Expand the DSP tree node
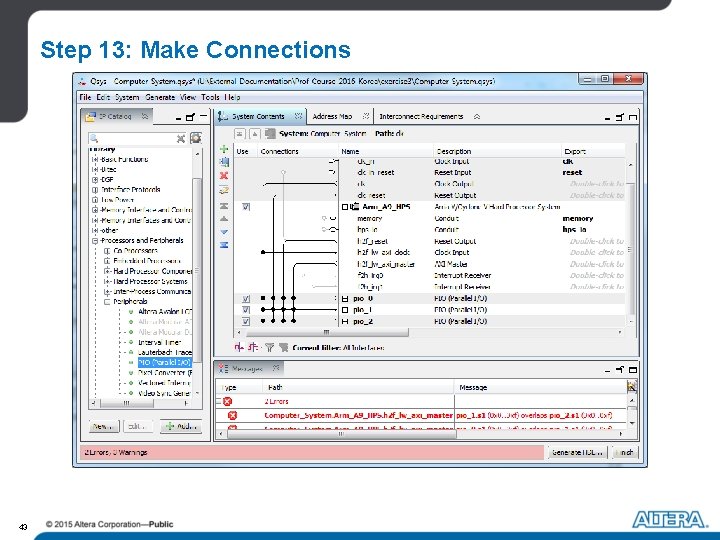720x540 pixels. [x=95, y=180]
